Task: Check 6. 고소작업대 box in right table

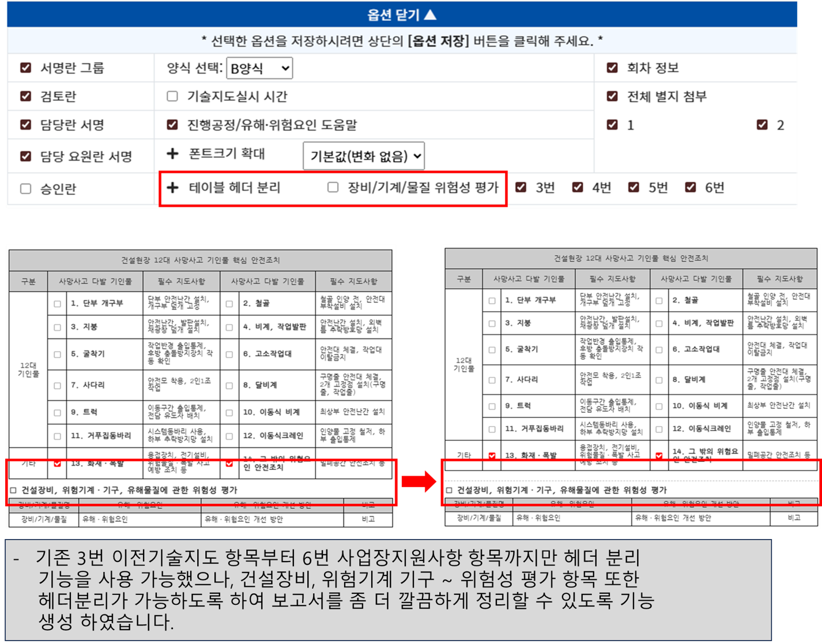Action: pos(659,349)
